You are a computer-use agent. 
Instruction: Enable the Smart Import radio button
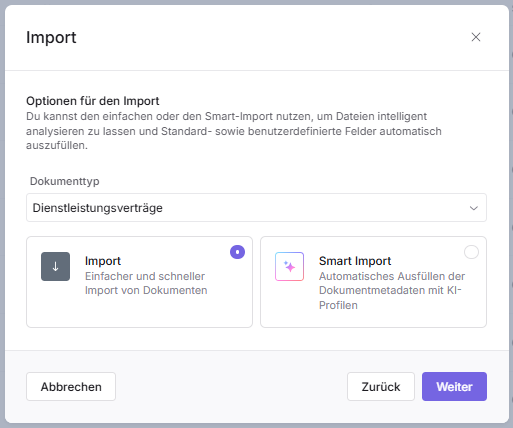[471, 252]
